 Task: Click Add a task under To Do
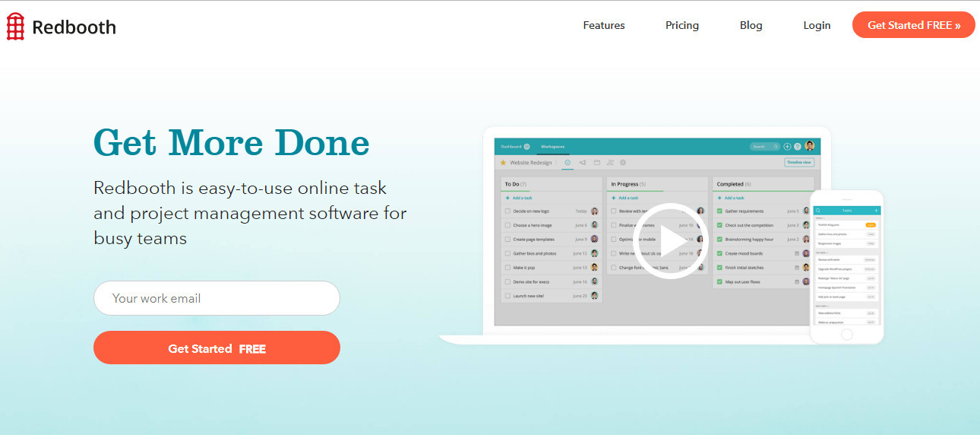(519, 198)
